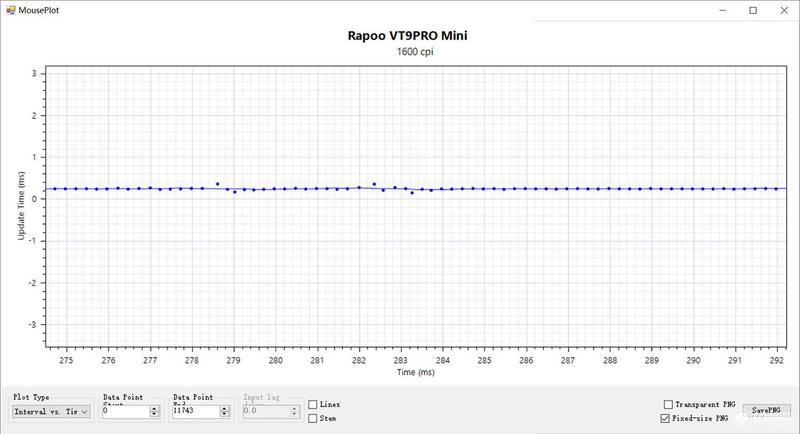Click the MousePlot title text
Screen dimensions: 800x434
coord(39,10)
